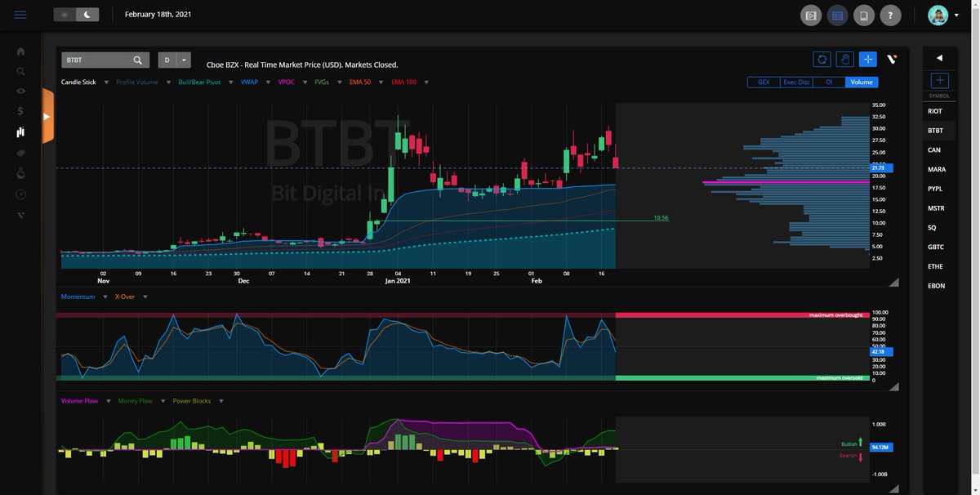Open the X-Over dropdown arrow

click(145, 297)
